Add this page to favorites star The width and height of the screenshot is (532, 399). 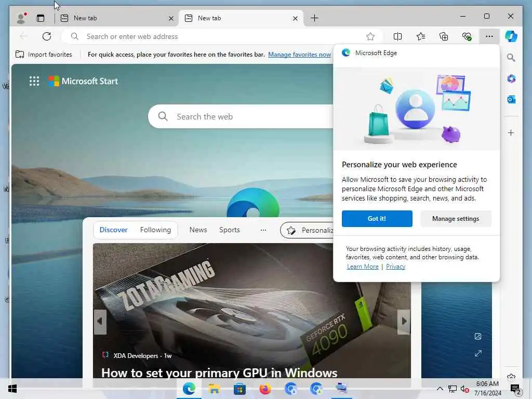tap(370, 36)
